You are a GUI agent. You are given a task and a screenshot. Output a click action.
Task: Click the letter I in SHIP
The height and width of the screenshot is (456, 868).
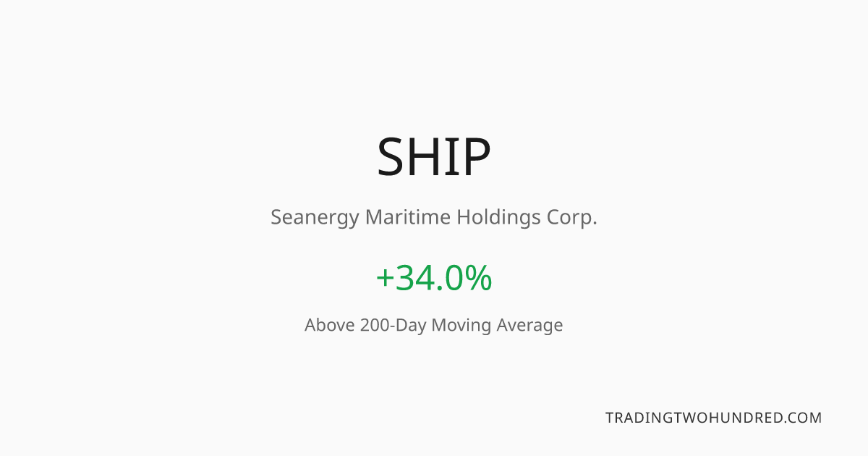454,157
